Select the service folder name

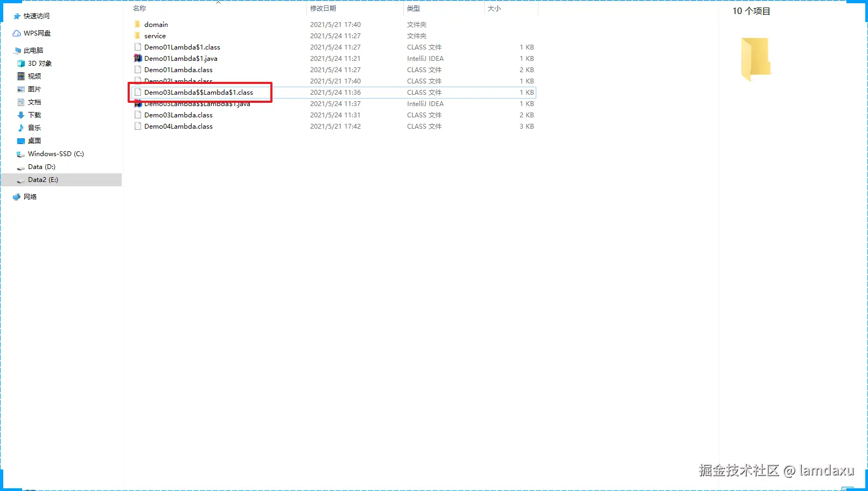pyautogui.click(x=155, y=36)
